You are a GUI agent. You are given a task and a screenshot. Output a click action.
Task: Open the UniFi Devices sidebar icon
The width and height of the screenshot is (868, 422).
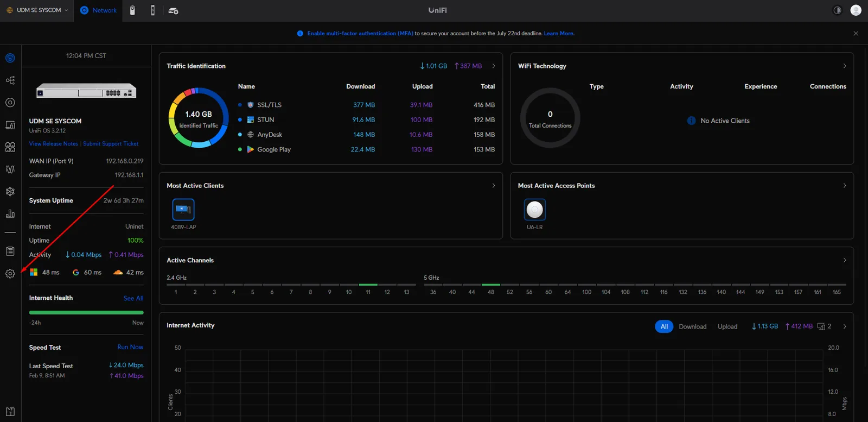coord(10,103)
